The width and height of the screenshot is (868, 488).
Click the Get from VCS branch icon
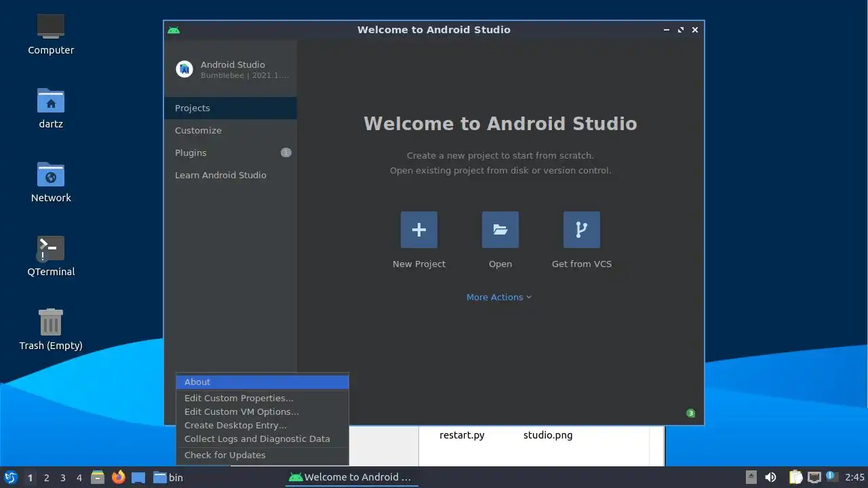582,230
